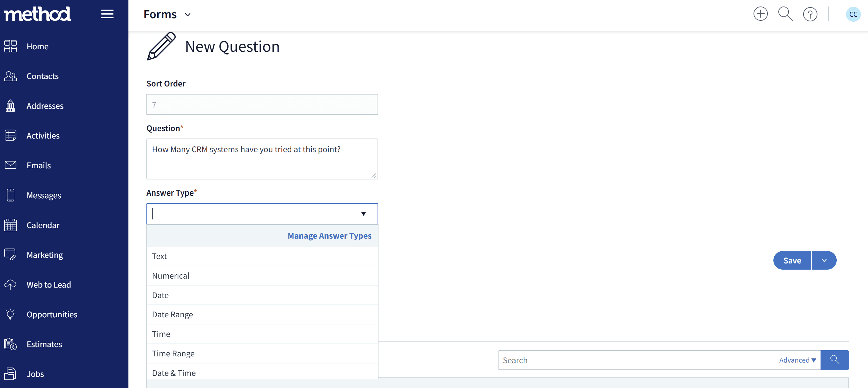The width and height of the screenshot is (868, 388).
Task: Click the plus add-new icon
Action: pos(761,14)
